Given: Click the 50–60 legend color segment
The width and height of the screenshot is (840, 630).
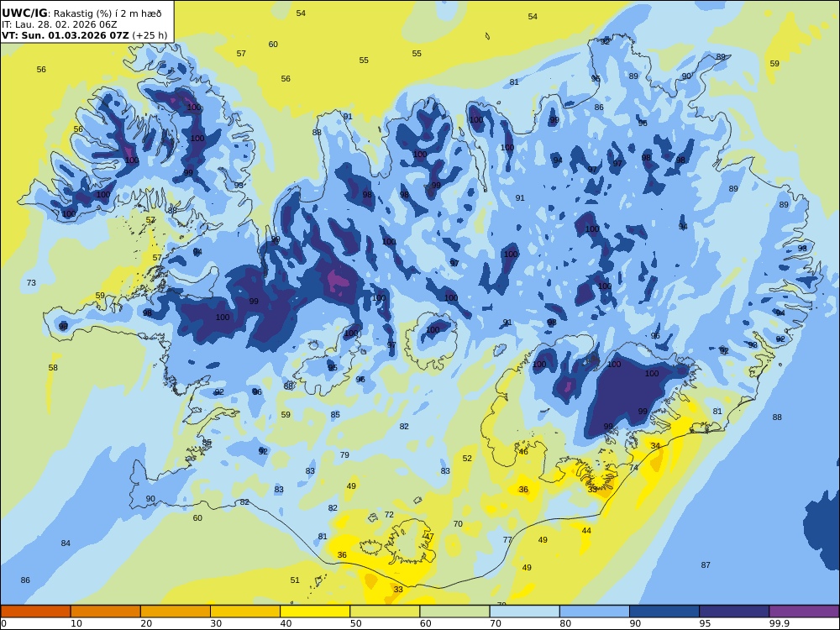Looking at the screenshot, I should (x=385, y=612).
